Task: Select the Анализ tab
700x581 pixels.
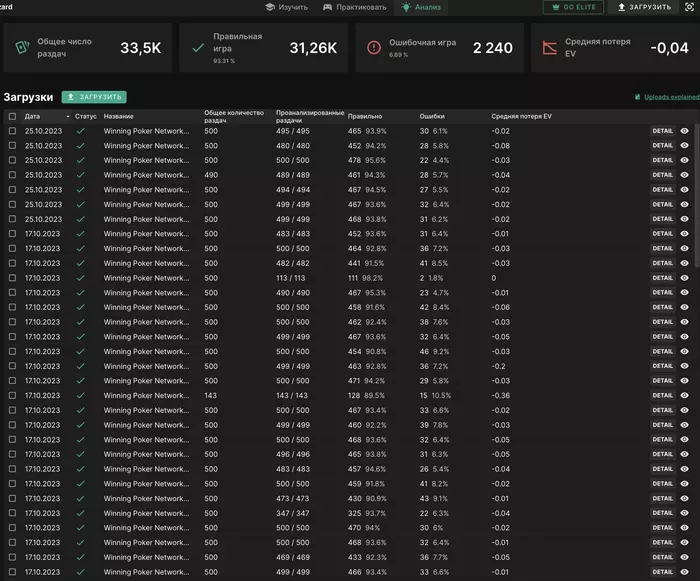Action: point(421,7)
